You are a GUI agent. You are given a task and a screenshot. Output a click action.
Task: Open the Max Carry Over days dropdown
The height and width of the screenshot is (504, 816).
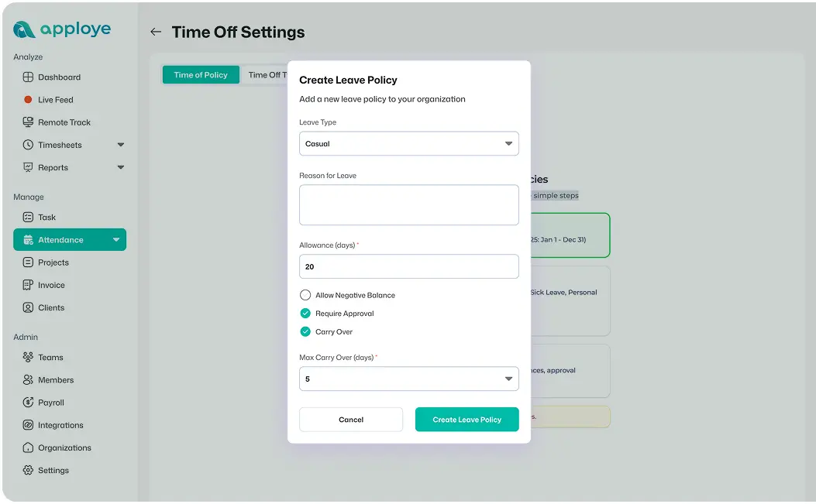[x=408, y=379]
